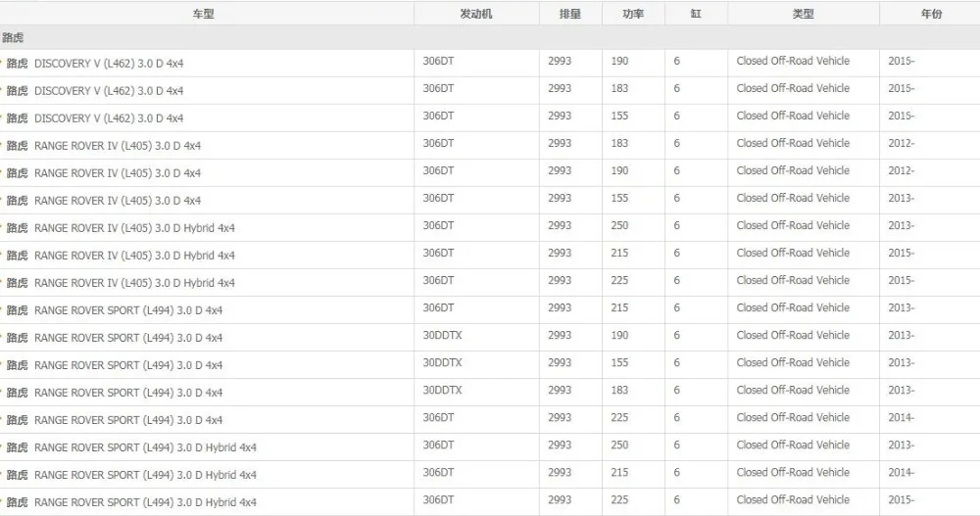The height and width of the screenshot is (516, 980).
Task: Click 30DDTX engine in the Sport 190 power row
Action: pos(443,336)
